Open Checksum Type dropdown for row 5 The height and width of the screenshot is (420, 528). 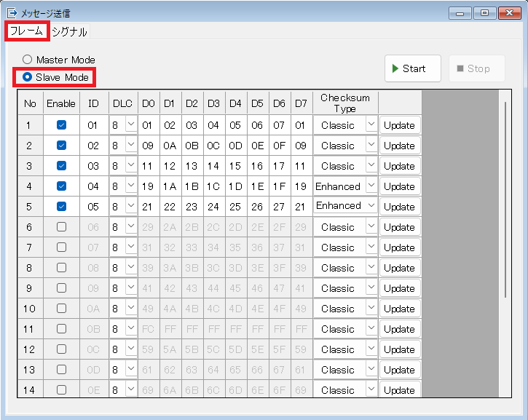click(x=371, y=205)
